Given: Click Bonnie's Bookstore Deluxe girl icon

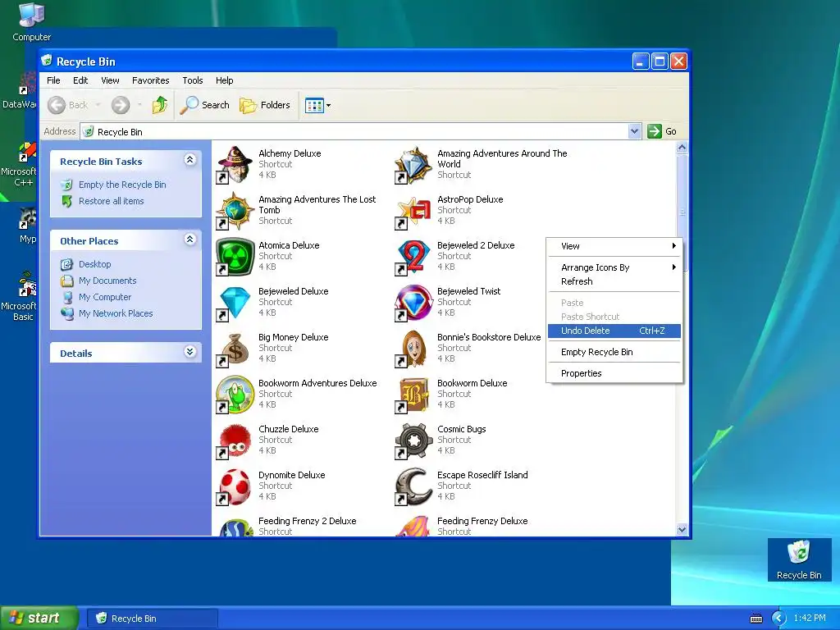Looking at the screenshot, I should [x=413, y=349].
